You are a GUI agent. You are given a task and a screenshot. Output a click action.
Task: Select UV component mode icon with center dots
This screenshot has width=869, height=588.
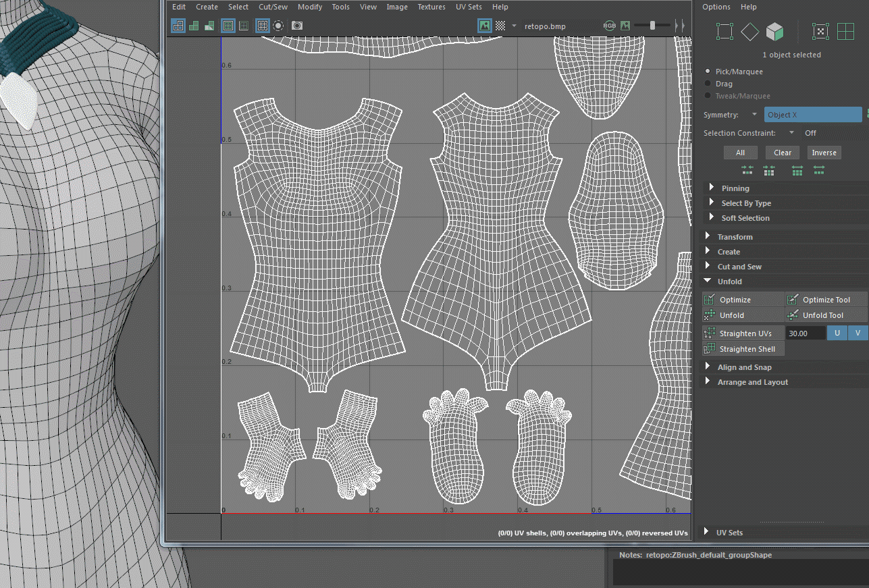click(x=820, y=31)
